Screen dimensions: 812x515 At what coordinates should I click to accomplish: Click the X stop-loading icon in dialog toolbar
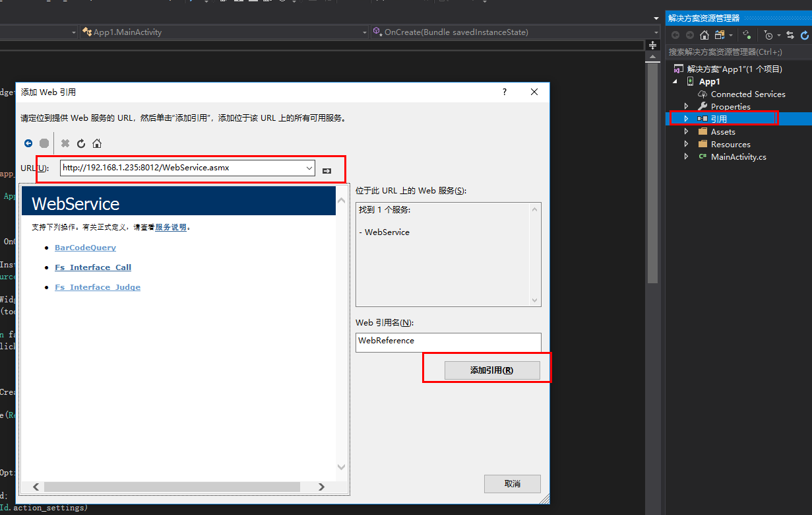click(65, 143)
